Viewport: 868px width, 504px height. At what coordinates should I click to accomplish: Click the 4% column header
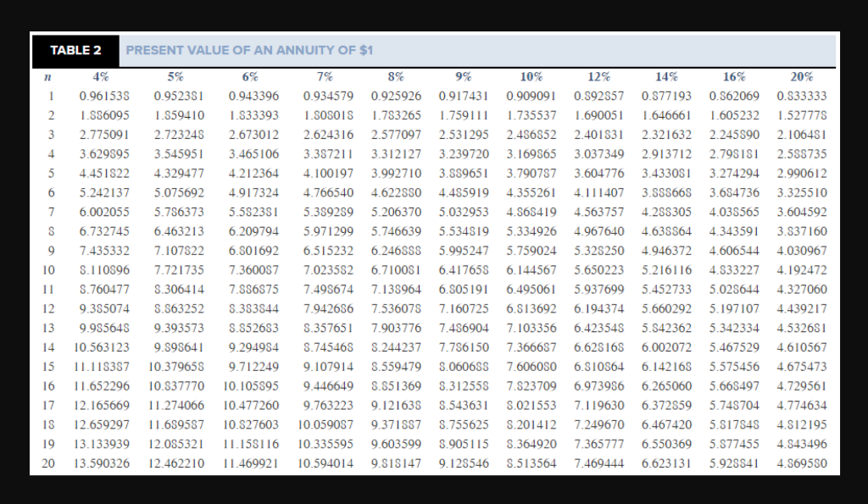(101, 77)
